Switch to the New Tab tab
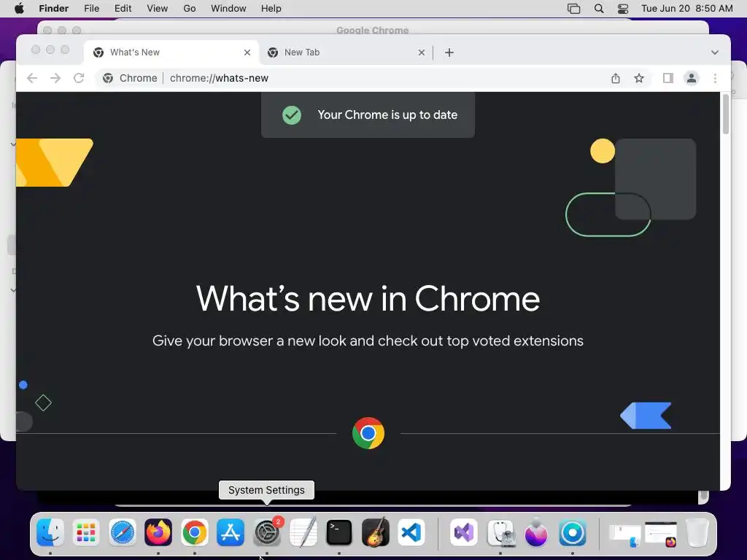The height and width of the screenshot is (560, 747). [x=345, y=52]
